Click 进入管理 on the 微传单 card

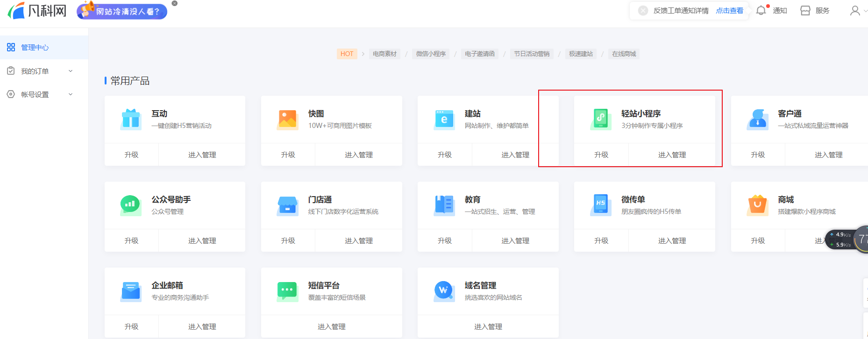tap(672, 240)
